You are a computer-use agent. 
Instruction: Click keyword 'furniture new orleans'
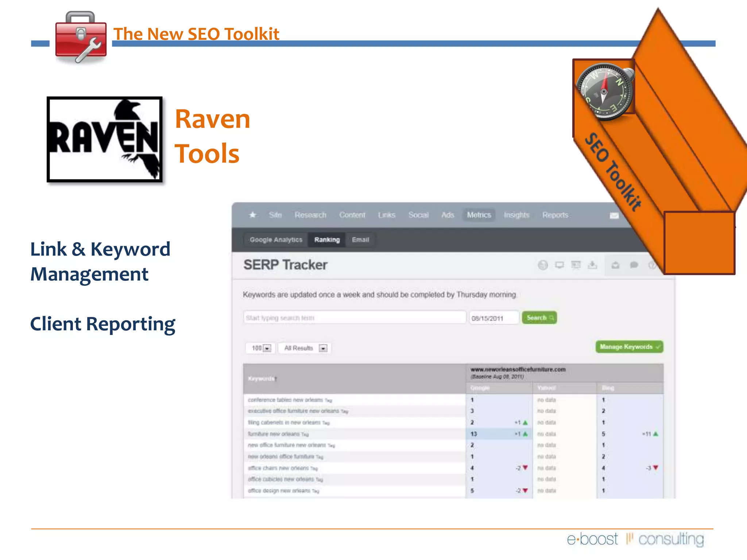(x=274, y=434)
